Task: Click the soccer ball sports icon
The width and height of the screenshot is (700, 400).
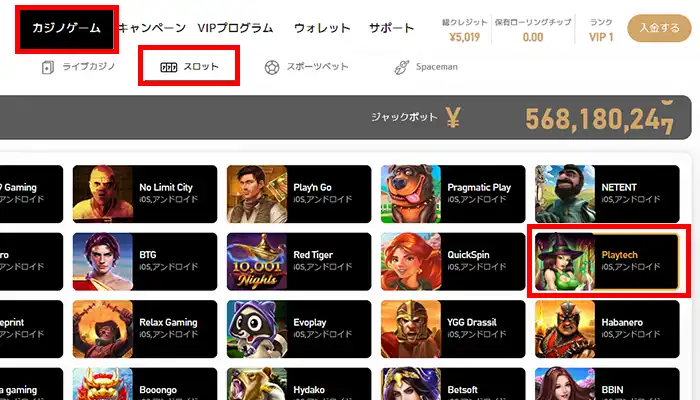Action: pos(272,67)
